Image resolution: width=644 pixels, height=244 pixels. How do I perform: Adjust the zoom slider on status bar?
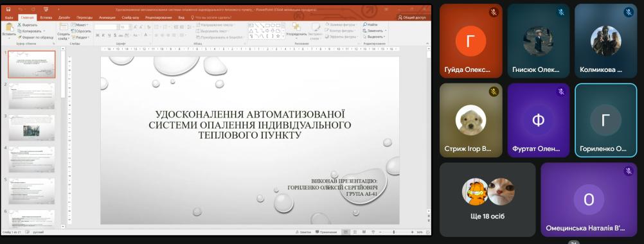(x=394, y=232)
